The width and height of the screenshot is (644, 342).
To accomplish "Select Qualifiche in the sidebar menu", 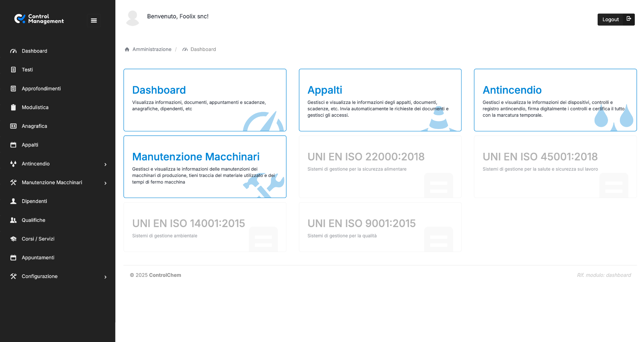I will pyautogui.click(x=33, y=220).
